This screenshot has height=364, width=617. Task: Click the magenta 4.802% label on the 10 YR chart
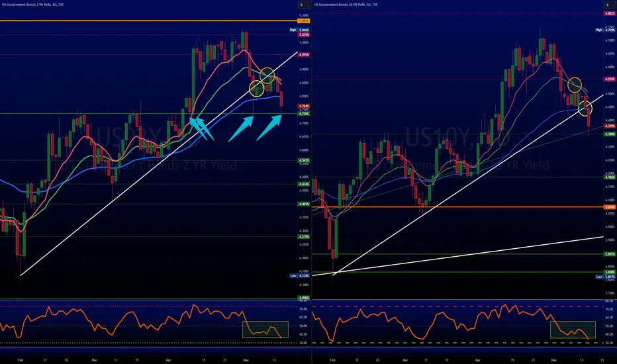[x=610, y=14]
